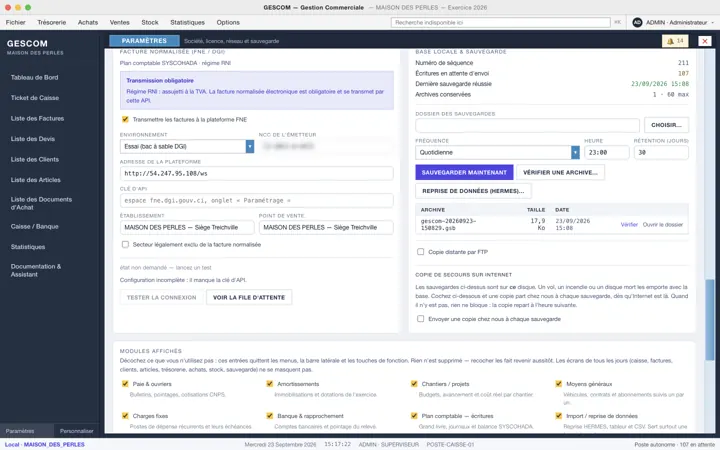This screenshot has height=450, width=720.
Task: Open the Trésorerie menu
Action: [x=51, y=22]
